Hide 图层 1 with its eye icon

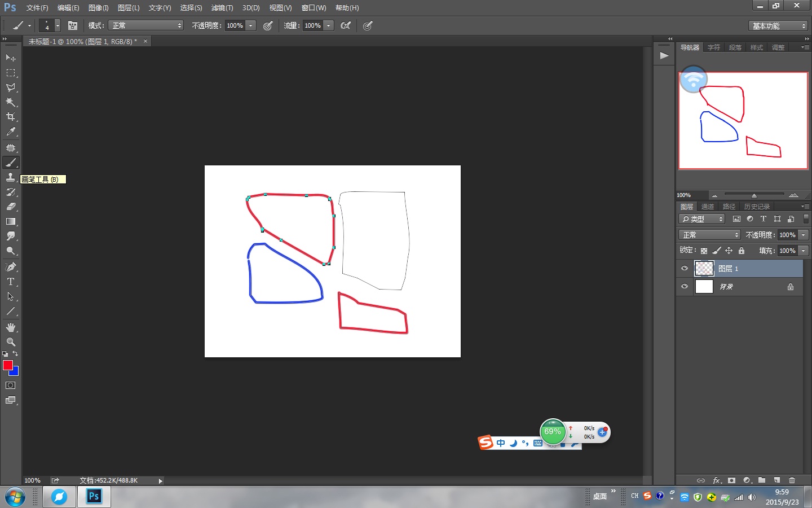coord(685,269)
